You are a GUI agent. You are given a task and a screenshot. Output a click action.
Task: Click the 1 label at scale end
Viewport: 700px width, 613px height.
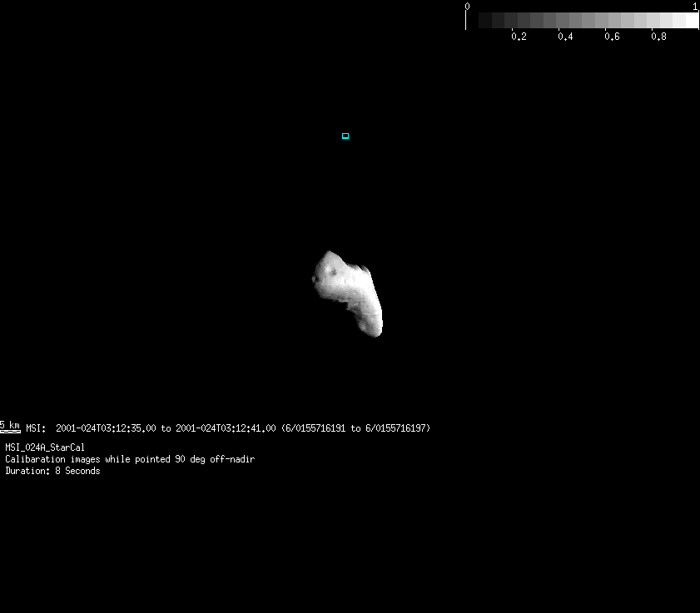tap(695, 7)
